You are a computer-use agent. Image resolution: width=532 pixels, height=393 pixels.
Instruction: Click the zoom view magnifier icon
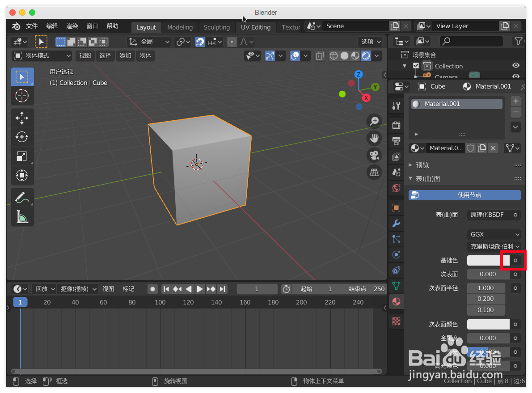coord(374,121)
